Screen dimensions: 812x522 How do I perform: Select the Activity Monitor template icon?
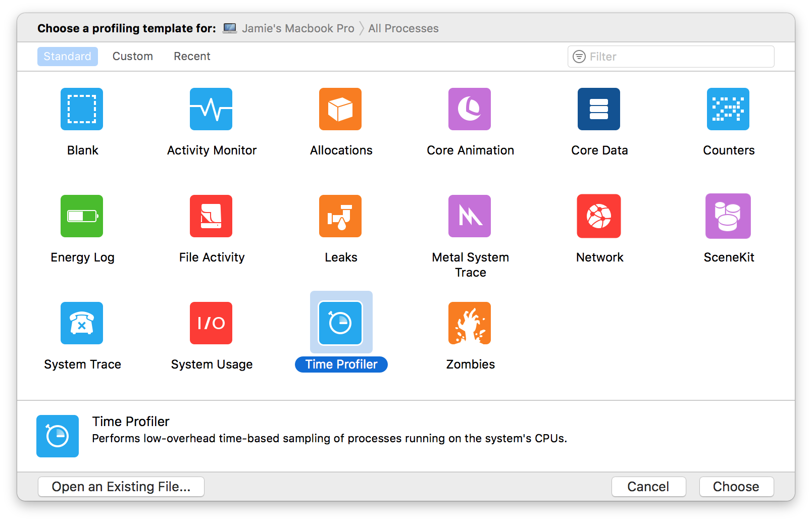[211, 109]
